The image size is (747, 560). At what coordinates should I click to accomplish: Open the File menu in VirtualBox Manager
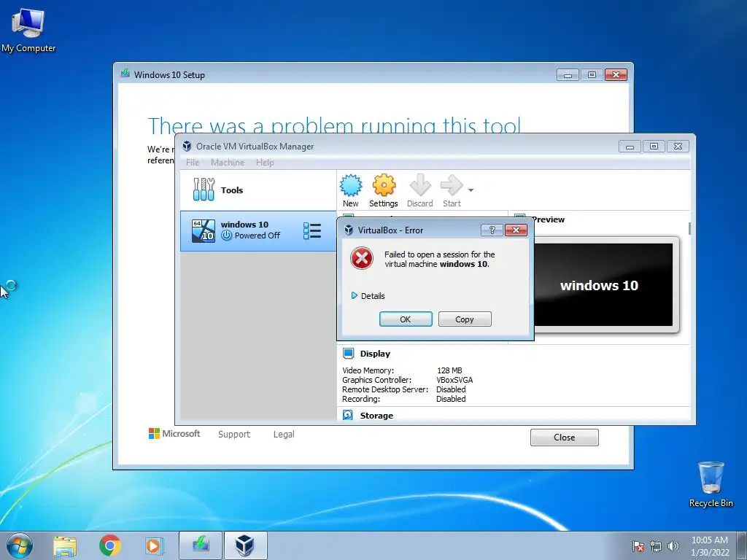point(193,163)
